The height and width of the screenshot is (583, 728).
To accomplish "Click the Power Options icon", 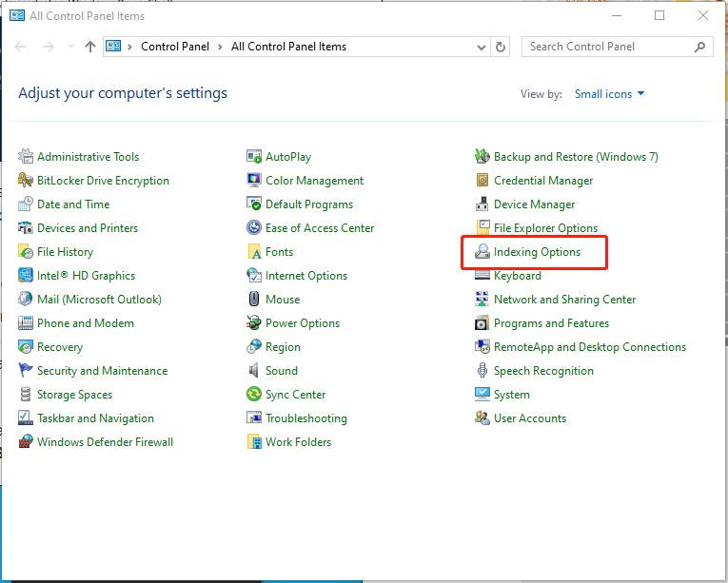I will [x=254, y=323].
